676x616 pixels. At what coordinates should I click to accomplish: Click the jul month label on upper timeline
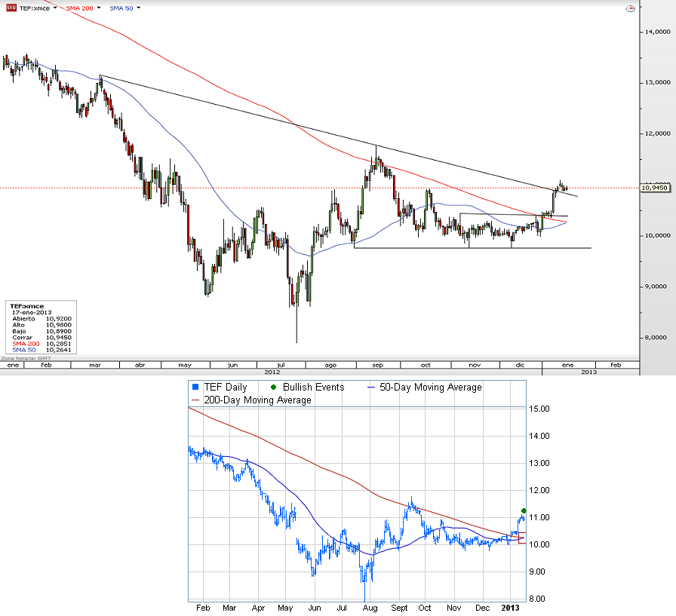[281, 365]
